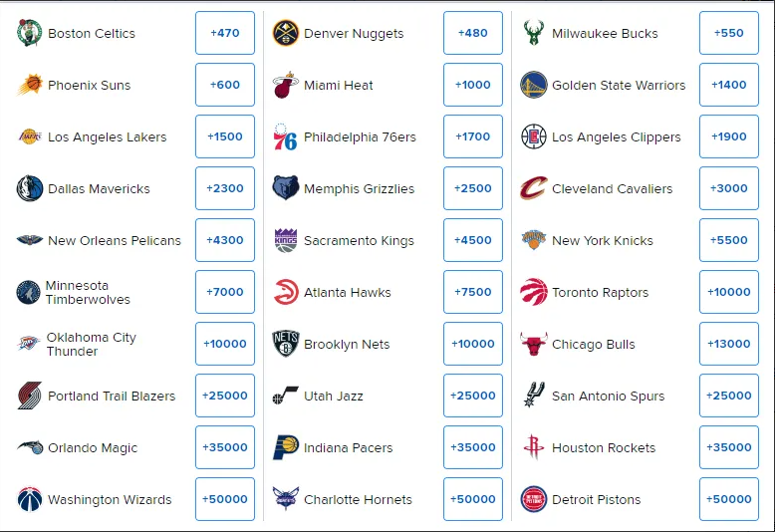Click the Toronto Raptors logo
Viewport: 775px width, 532px height.
pos(534,292)
